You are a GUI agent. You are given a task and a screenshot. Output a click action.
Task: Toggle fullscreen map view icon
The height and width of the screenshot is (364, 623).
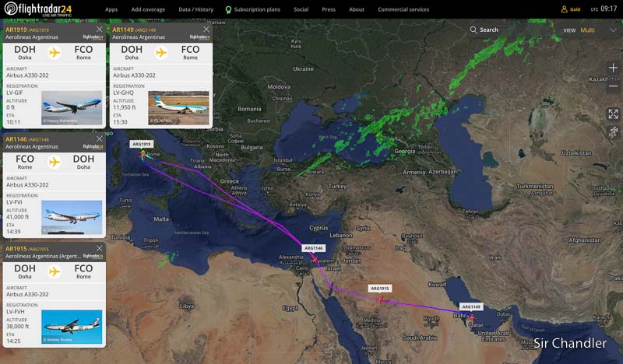(x=613, y=114)
